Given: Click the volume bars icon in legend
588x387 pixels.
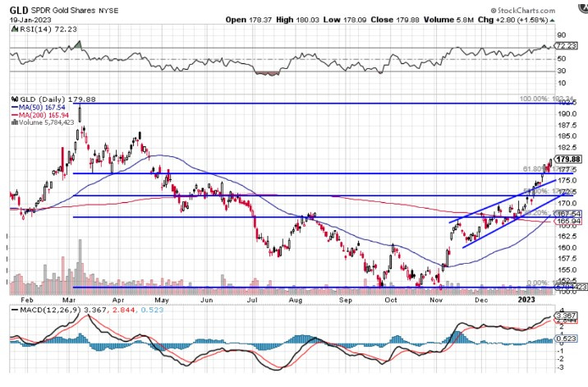Looking at the screenshot, I should (13, 122).
